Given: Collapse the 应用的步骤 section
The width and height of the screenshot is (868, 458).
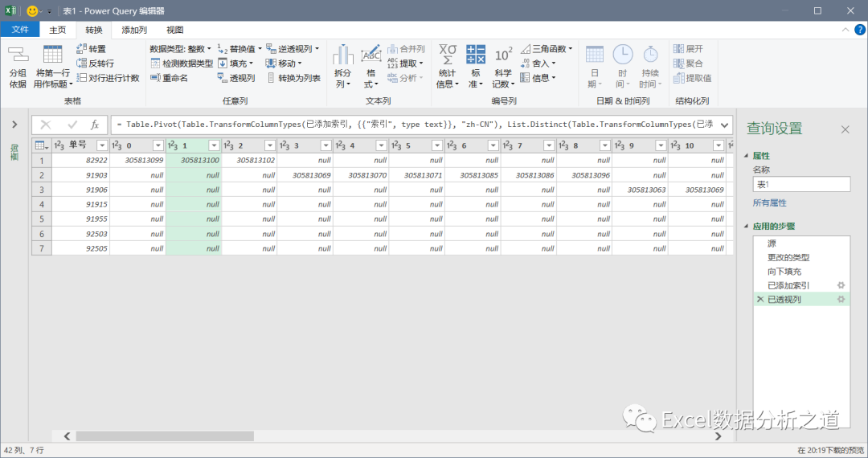Looking at the screenshot, I should pyautogui.click(x=746, y=227).
